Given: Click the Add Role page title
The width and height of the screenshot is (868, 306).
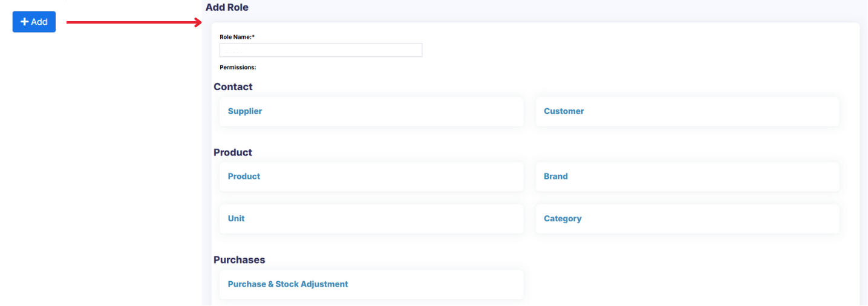Looking at the screenshot, I should tap(227, 8).
